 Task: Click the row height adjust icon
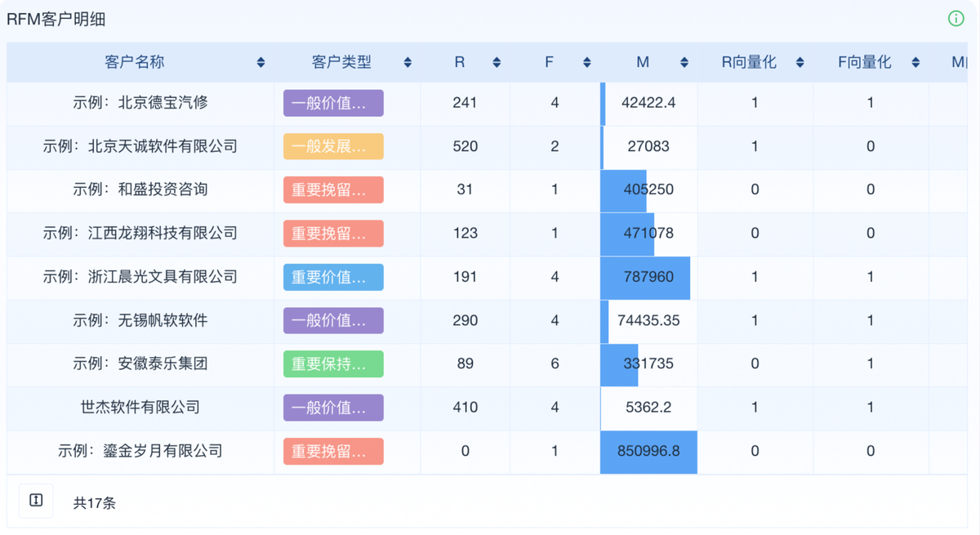[x=36, y=501]
